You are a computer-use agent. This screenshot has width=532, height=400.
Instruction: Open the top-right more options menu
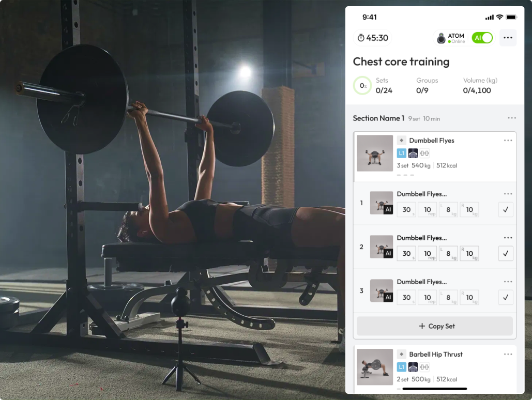coord(508,38)
